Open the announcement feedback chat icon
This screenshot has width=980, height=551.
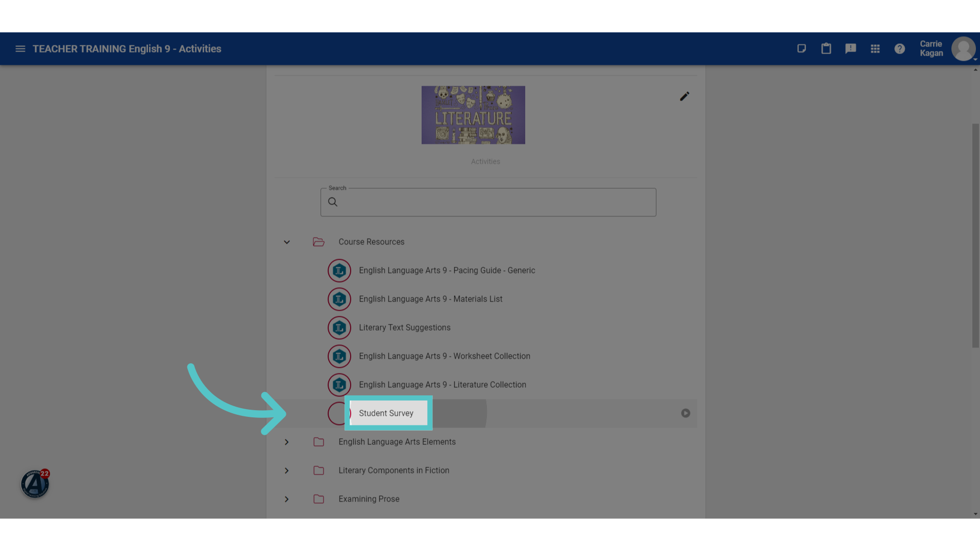pos(850,48)
